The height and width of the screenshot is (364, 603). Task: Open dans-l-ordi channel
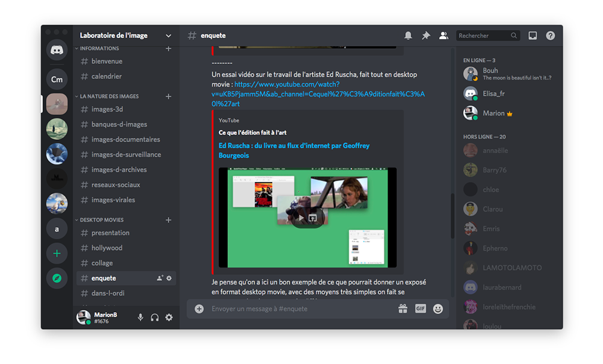126,293
